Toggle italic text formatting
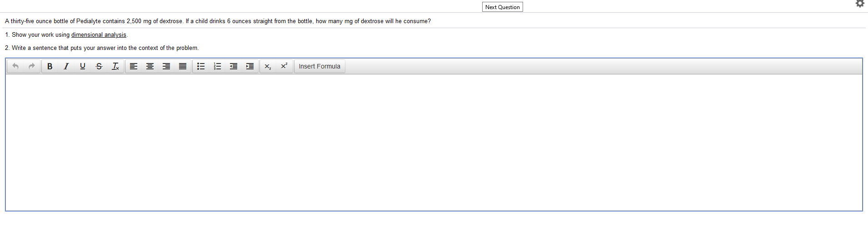This screenshot has width=868, height=240. [x=66, y=66]
